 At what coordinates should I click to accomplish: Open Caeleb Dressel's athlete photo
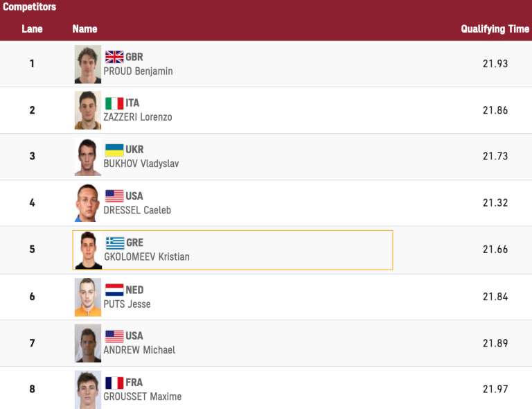(88, 203)
